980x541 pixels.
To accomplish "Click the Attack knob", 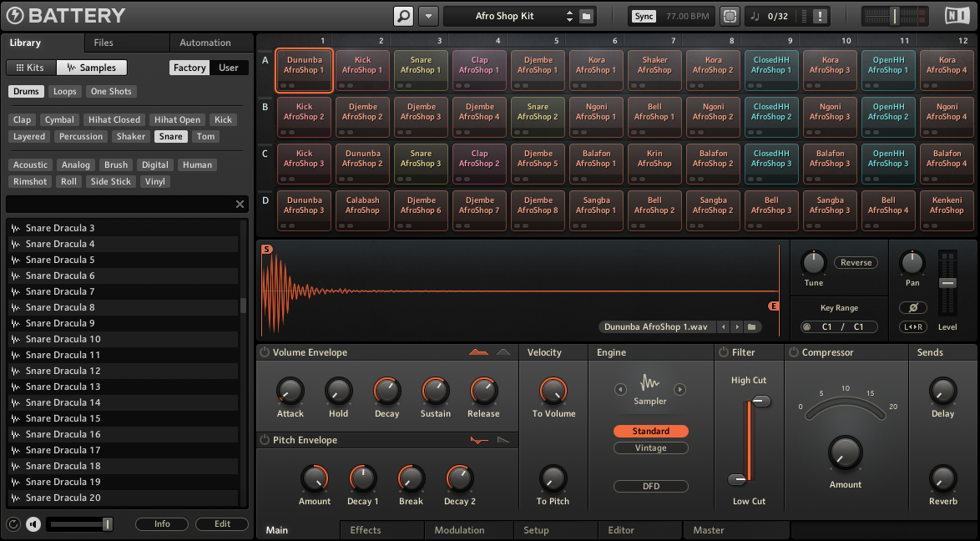I will tap(290, 391).
